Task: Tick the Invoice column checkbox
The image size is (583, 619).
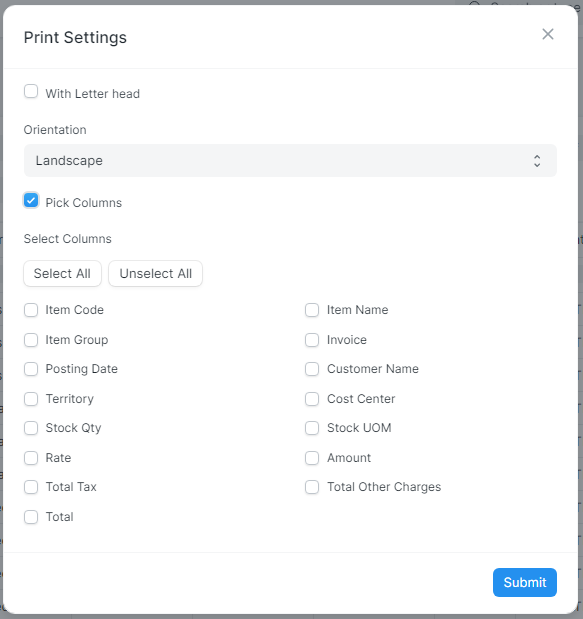Action: pyautogui.click(x=312, y=340)
